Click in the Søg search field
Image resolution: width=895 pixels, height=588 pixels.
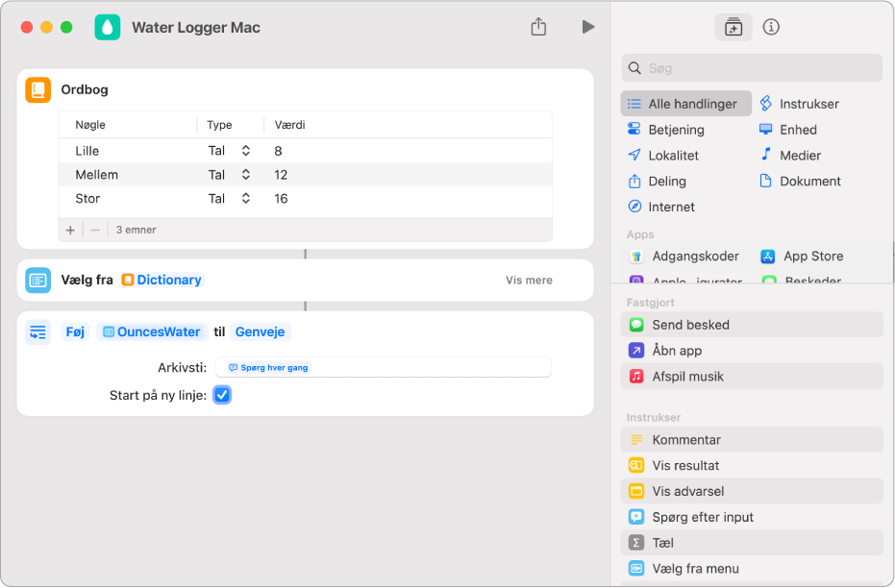(x=752, y=68)
